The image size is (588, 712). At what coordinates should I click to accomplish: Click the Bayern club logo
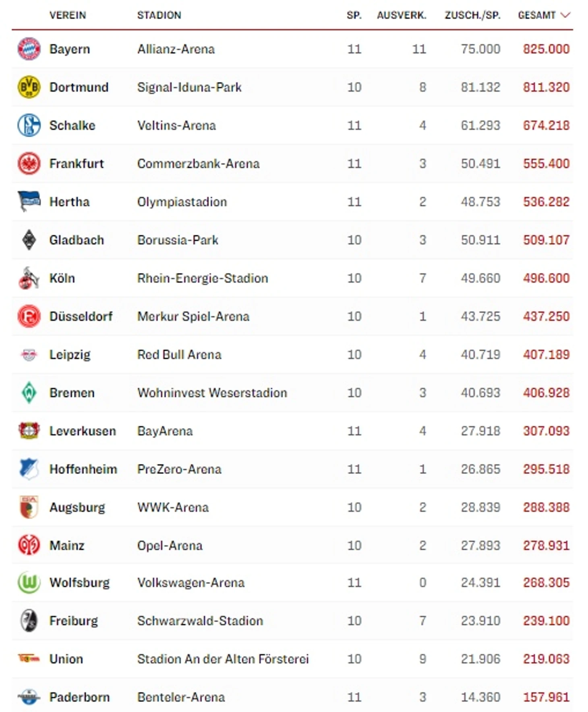(x=29, y=49)
